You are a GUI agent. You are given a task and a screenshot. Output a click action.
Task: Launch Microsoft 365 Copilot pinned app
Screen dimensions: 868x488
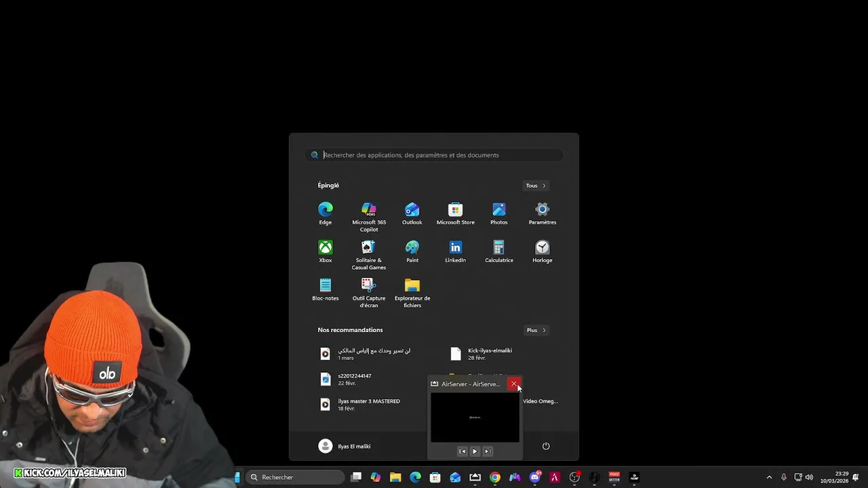(369, 217)
